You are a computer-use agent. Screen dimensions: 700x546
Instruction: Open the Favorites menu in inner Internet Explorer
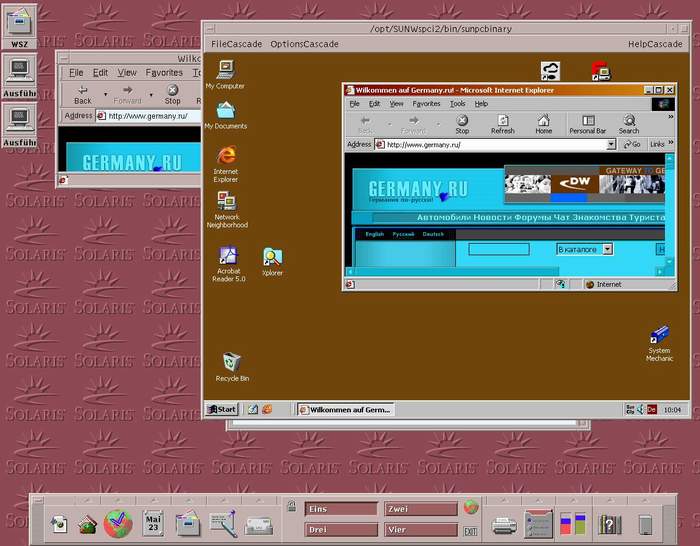(x=426, y=104)
